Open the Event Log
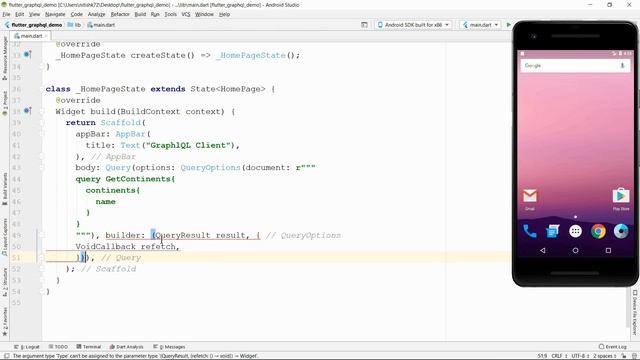The image size is (640, 360). click(612, 347)
